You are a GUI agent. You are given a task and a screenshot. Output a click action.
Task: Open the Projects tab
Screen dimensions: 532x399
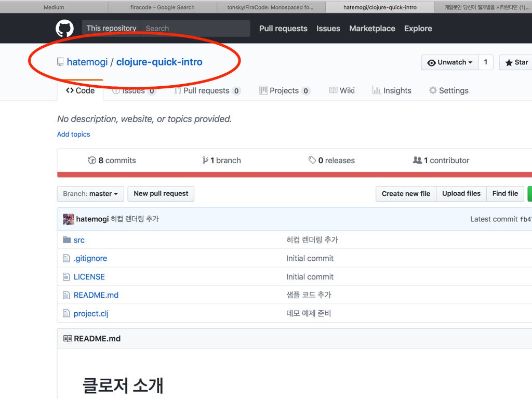pos(285,90)
